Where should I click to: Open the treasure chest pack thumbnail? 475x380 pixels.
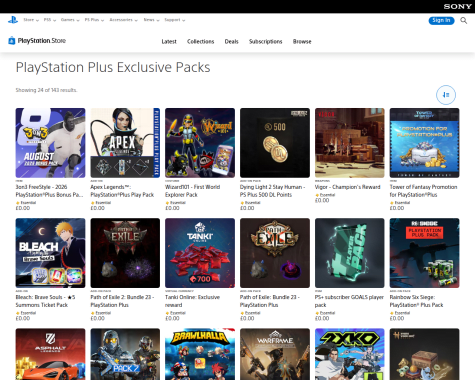[x=424, y=354]
